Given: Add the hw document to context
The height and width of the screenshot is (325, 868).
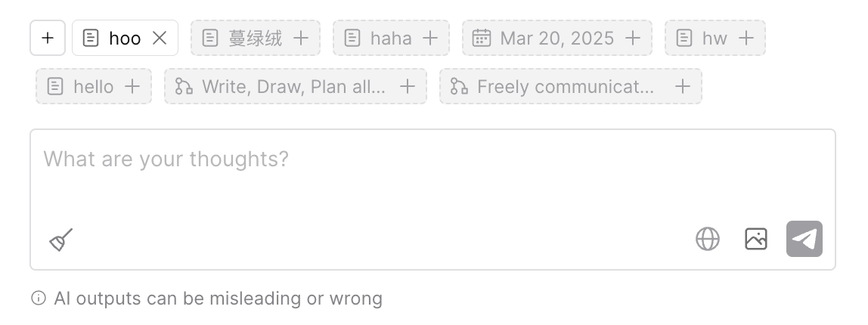Looking at the screenshot, I should coord(746,38).
